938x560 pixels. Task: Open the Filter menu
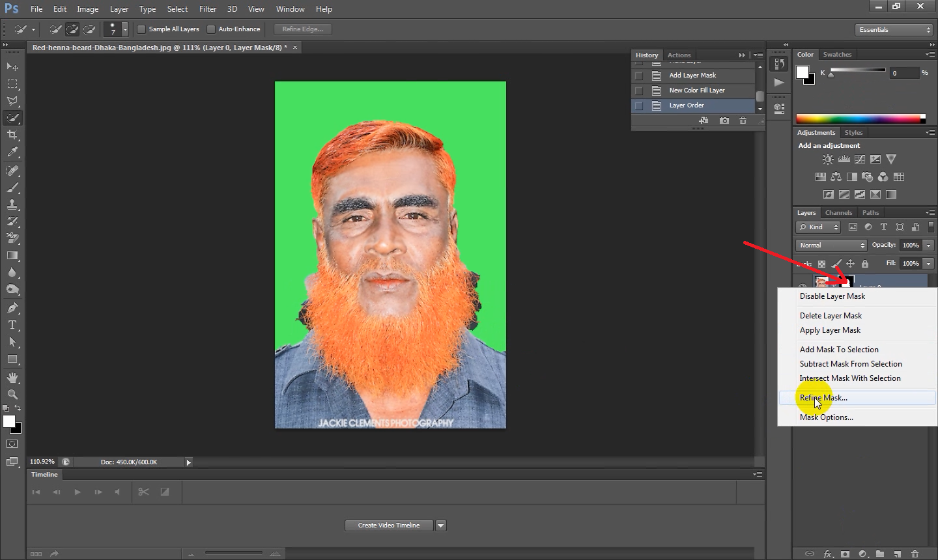pyautogui.click(x=208, y=9)
